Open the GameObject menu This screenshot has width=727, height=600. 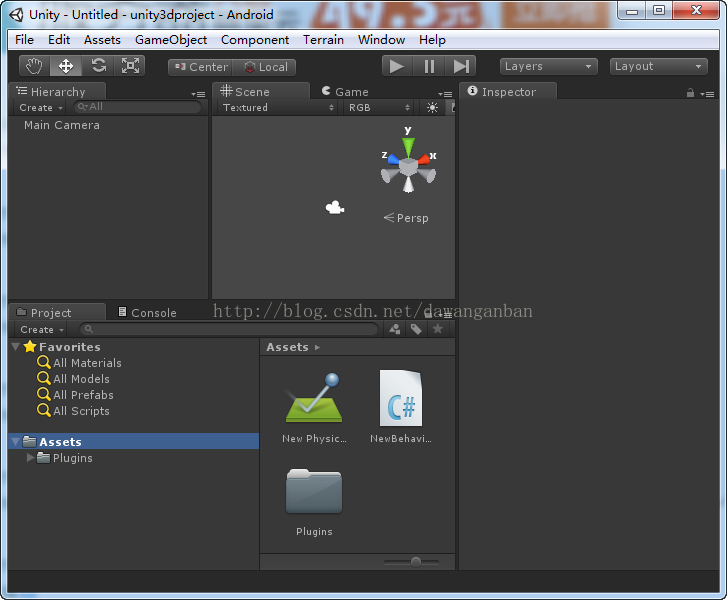[171, 40]
